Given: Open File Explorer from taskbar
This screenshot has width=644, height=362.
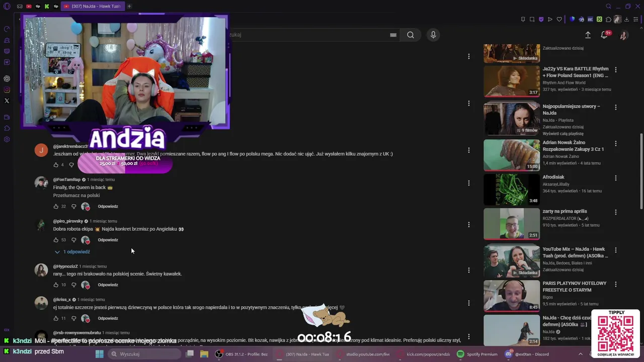Looking at the screenshot, I should coord(204,354).
